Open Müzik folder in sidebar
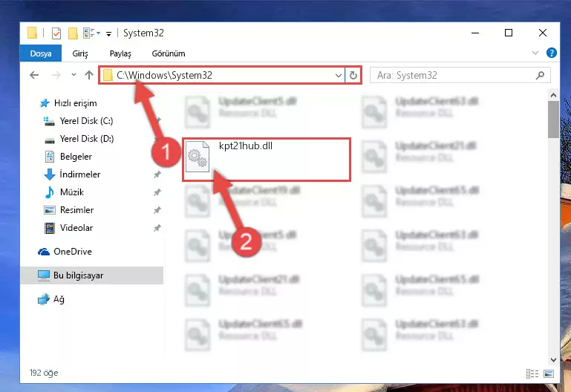 [x=72, y=192]
